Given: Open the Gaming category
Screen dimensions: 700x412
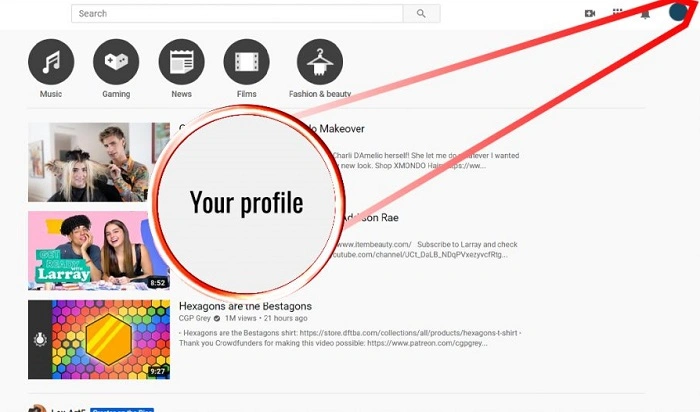Looking at the screenshot, I should (x=116, y=62).
